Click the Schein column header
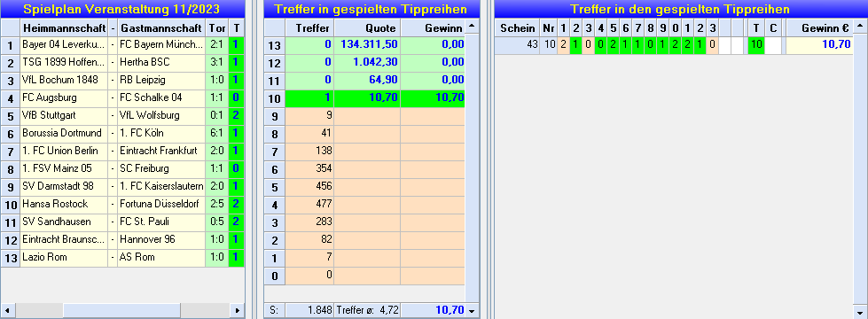 point(518,27)
